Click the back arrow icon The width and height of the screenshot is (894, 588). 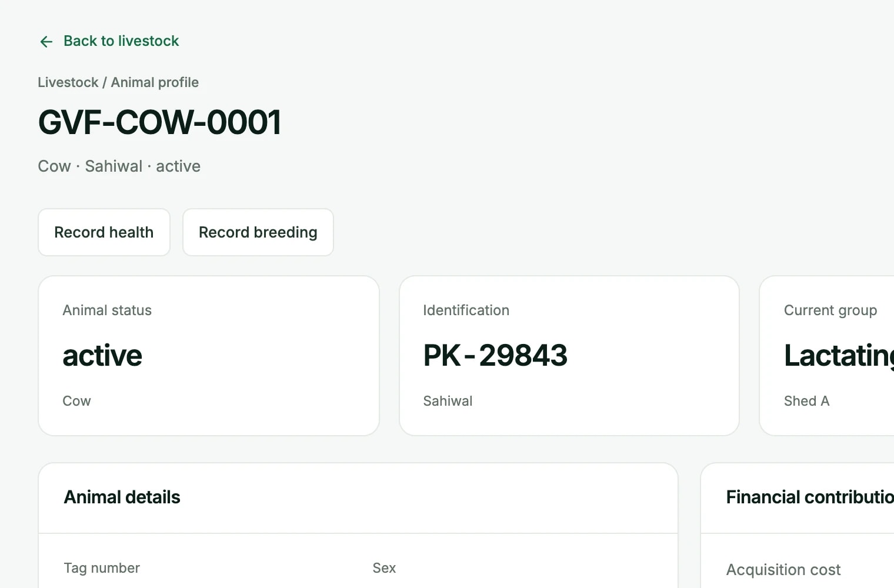46,41
